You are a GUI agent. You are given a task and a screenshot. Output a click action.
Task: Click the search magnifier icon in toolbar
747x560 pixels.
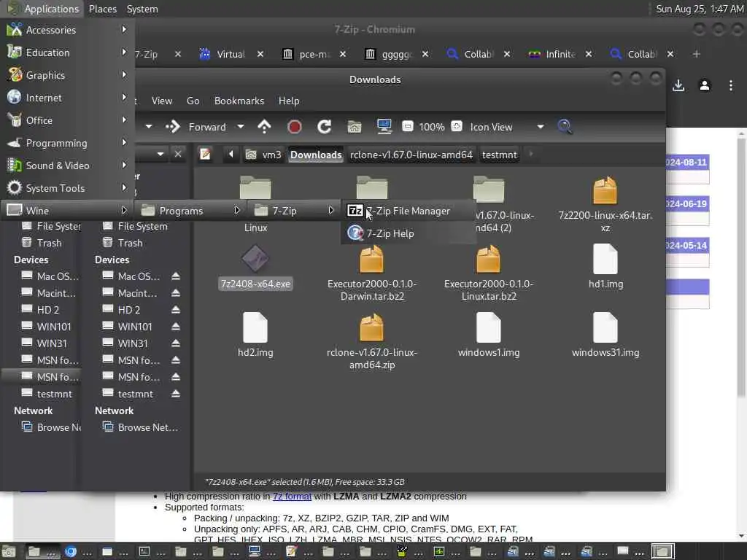tap(565, 127)
